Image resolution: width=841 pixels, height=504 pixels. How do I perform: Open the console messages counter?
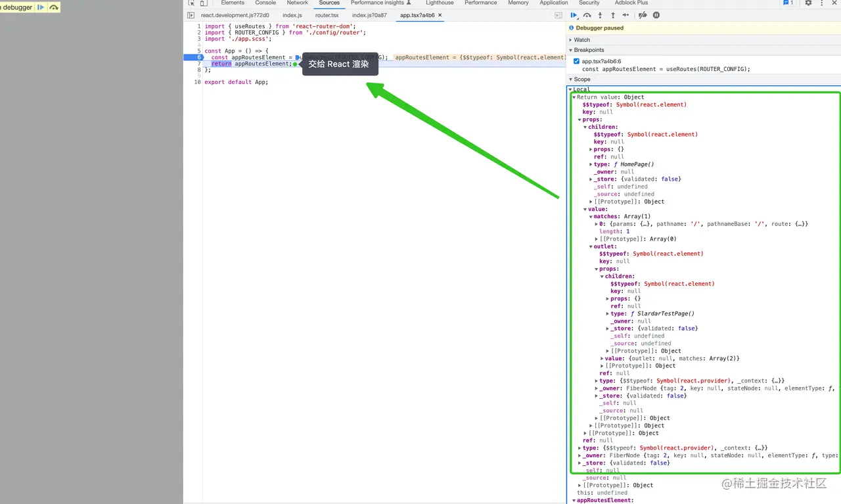pyautogui.click(x=788, y=3)
